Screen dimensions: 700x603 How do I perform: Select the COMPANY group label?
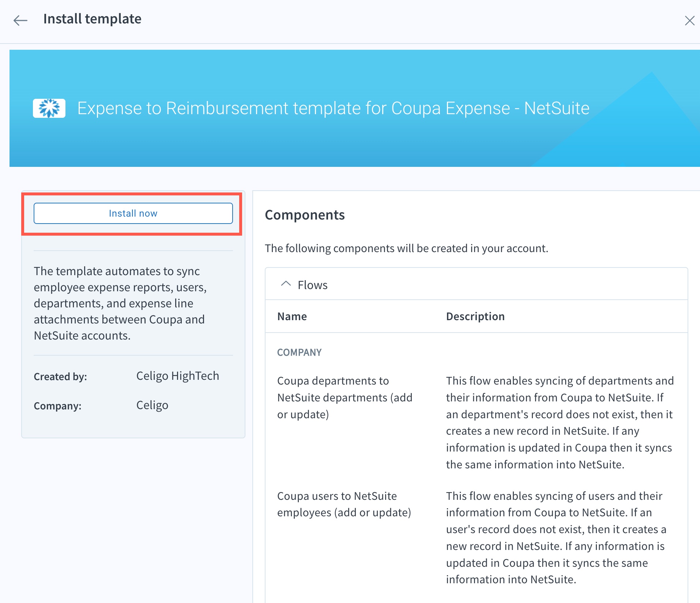click(299, 352)
